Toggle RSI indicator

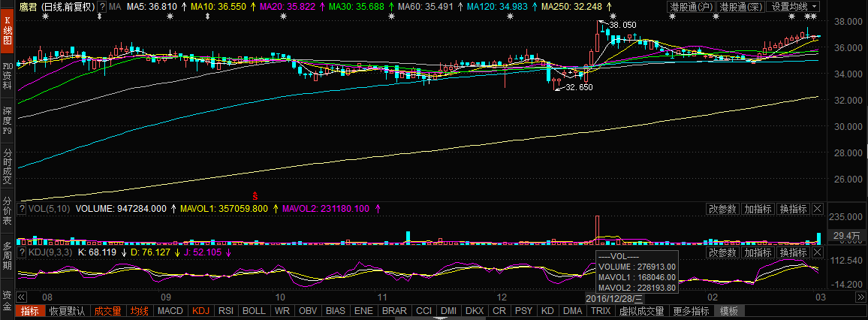(x=226, y=311)
